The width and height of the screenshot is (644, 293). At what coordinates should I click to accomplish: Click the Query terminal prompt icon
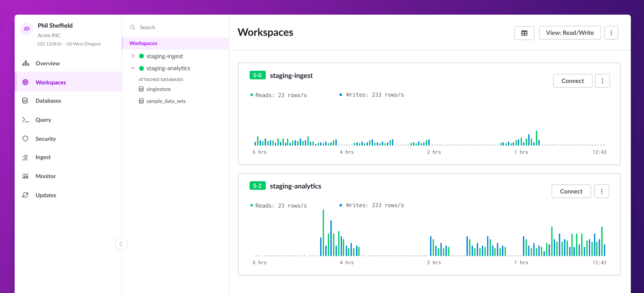point(25,120)
